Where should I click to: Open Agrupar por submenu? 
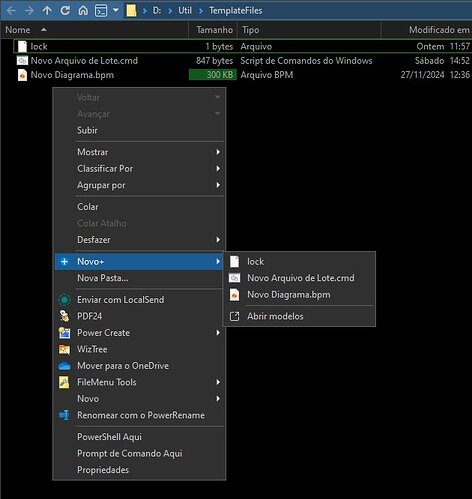tap(139, 185)
